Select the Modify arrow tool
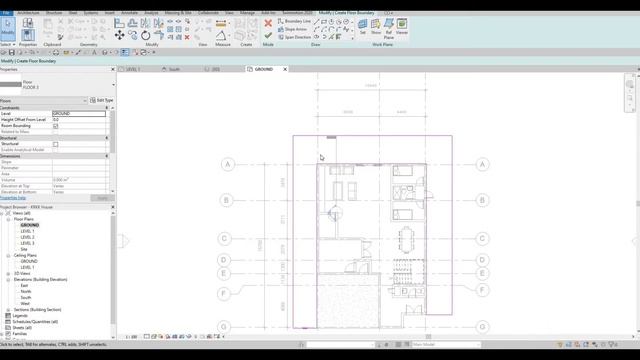 pyautogui.click(x=8, y=29)
